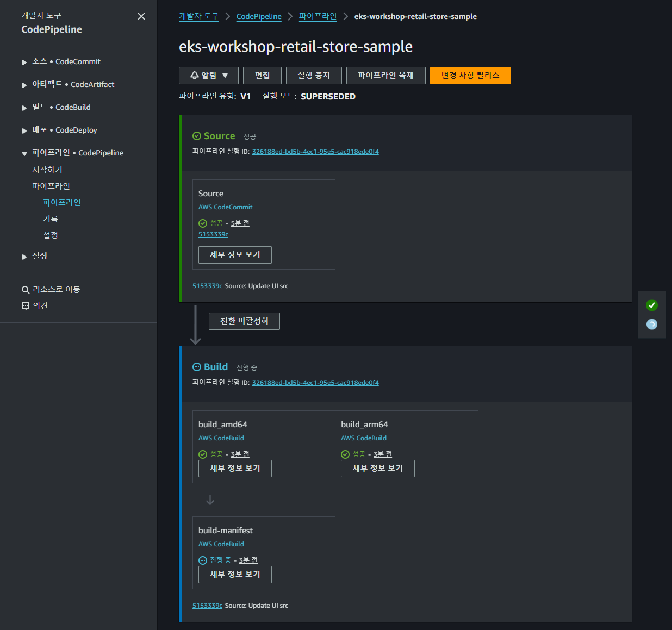Image resolution: width=672 pixels, height=630 pixels.
Task: Expand the 배포 CodeDeploy section
Action: click(24, 131)
